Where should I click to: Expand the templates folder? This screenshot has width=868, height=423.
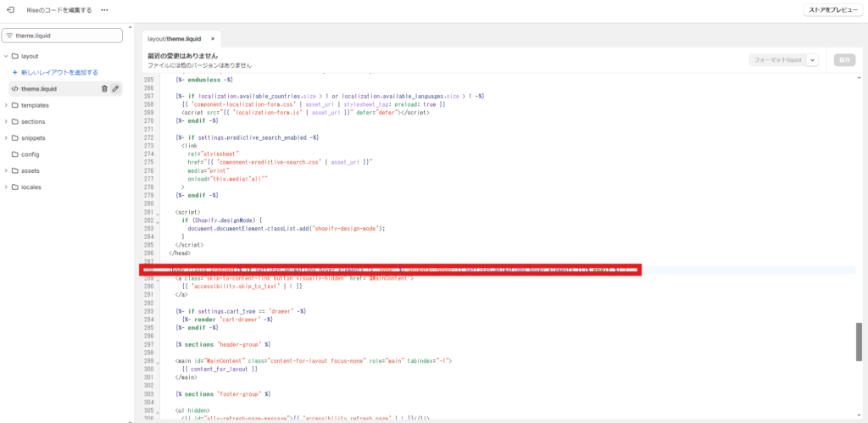coord(6,105)
